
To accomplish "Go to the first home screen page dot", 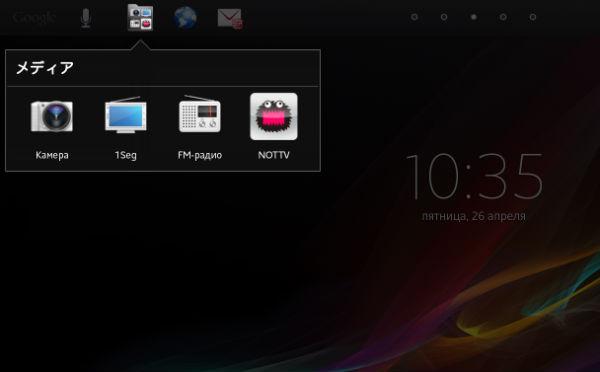I will 414,17.
